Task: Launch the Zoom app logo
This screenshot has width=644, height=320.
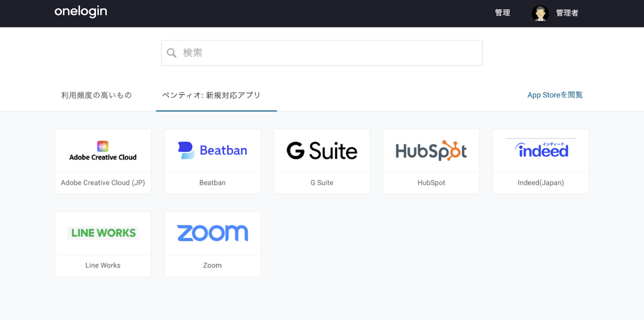Action: pyautogui.click(x=212, y=233)
